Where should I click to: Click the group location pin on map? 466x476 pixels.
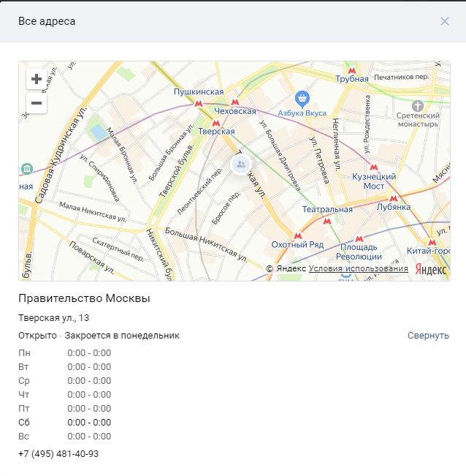[240, 165]
